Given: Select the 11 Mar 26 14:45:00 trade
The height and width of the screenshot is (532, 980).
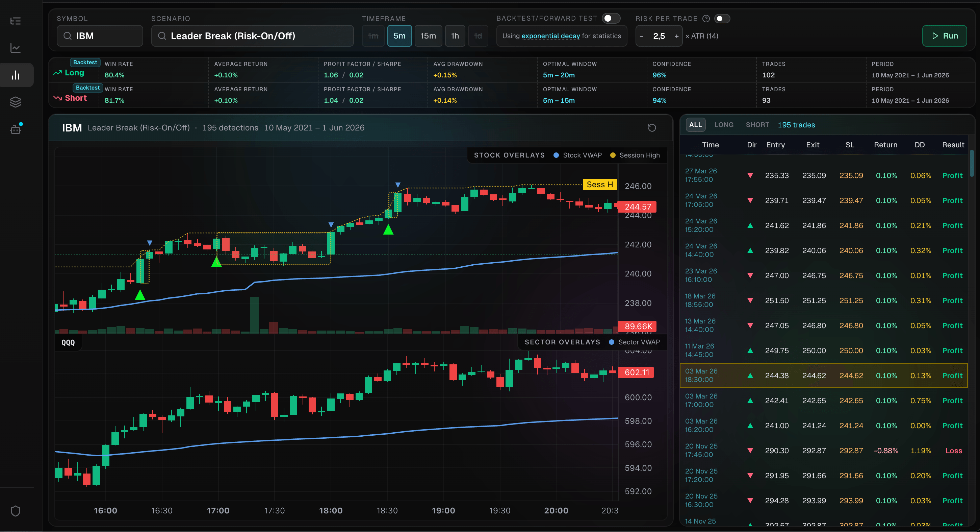Looking at the screenshot, I should coord(823,350).
